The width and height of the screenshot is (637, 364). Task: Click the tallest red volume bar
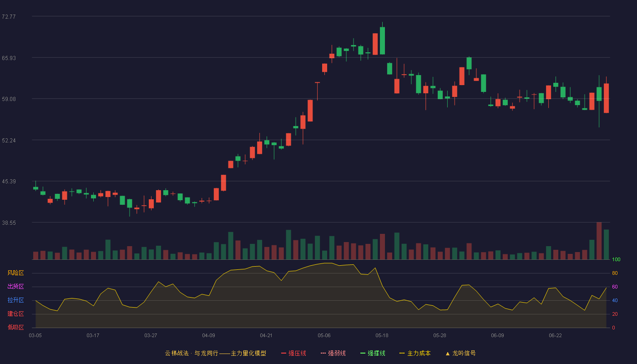click(x=599, y=241)
